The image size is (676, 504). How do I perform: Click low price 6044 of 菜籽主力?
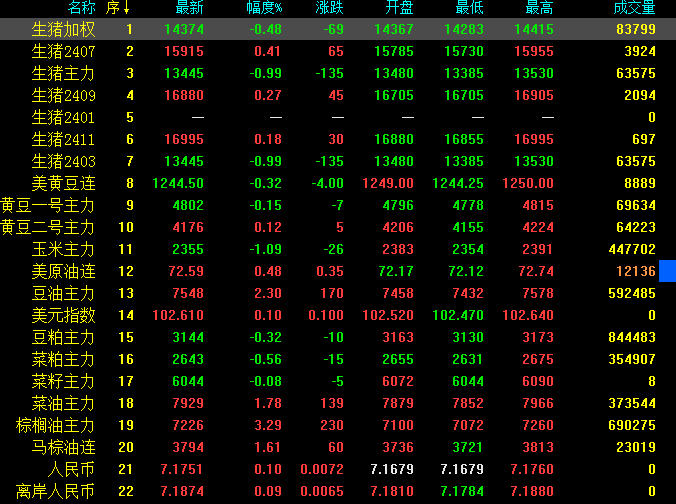click(x=468, y=381)
